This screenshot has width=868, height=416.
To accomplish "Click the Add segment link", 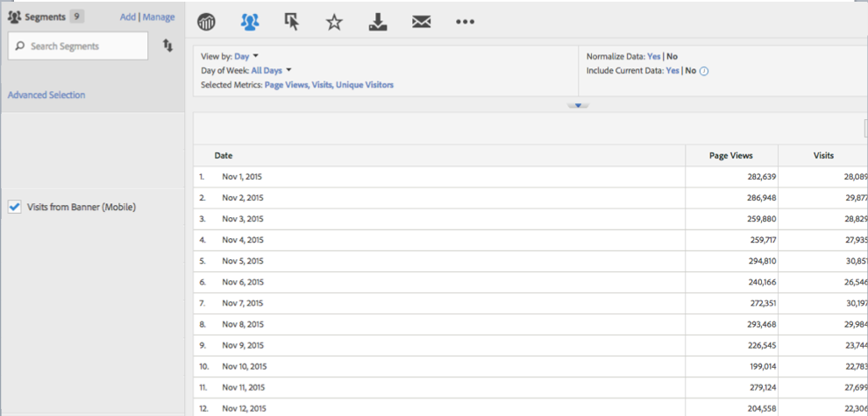I will [x=127, y=17].
